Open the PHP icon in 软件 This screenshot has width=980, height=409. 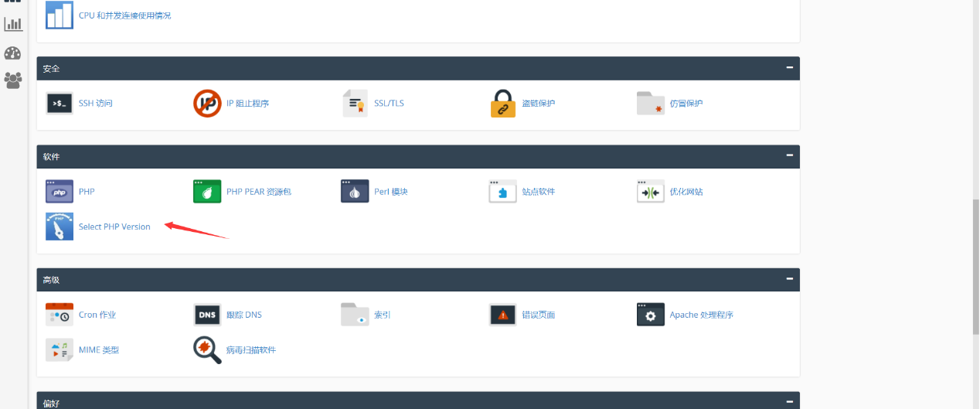[x=60, y=191]
